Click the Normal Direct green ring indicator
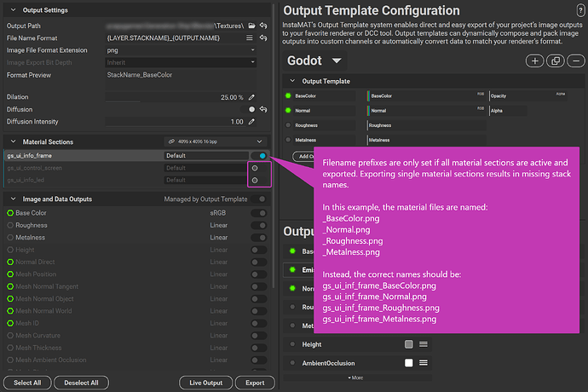Image resolution: width=588 pixels, height=392 pixels. (10, 262)
